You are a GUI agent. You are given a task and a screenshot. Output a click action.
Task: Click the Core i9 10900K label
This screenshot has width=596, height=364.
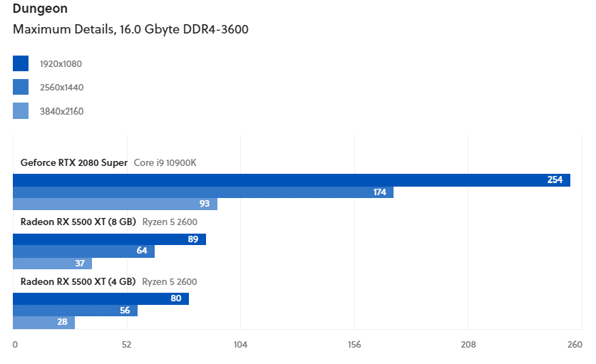coord(165,162)
